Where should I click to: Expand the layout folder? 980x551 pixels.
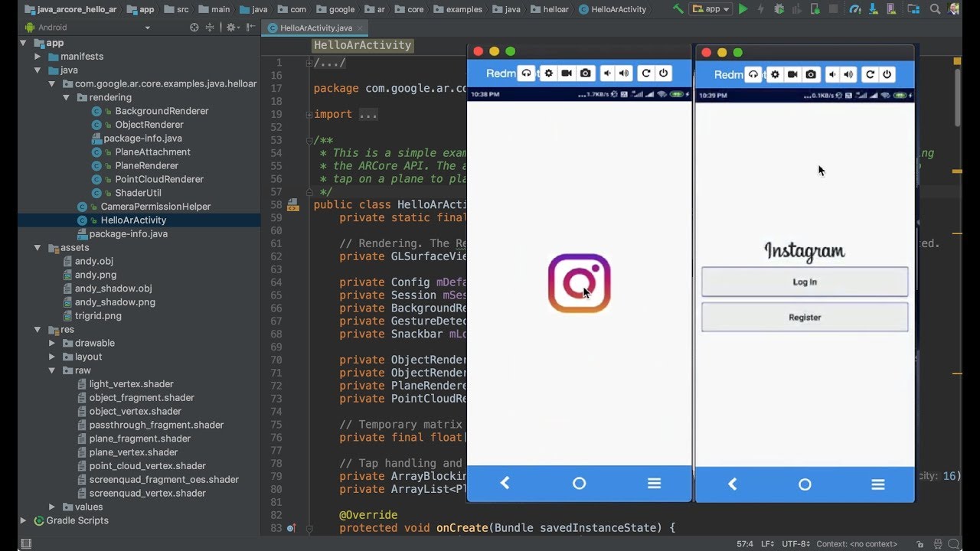point(52,357)
